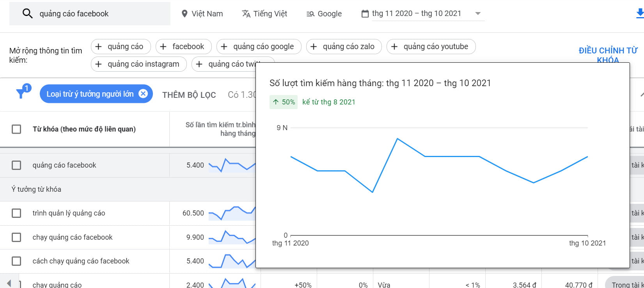Click the translate language icon
This screenshot has height=288, width=644.
[246, 14]
